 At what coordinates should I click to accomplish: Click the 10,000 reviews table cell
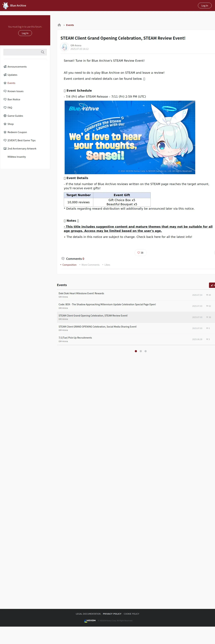78,202
